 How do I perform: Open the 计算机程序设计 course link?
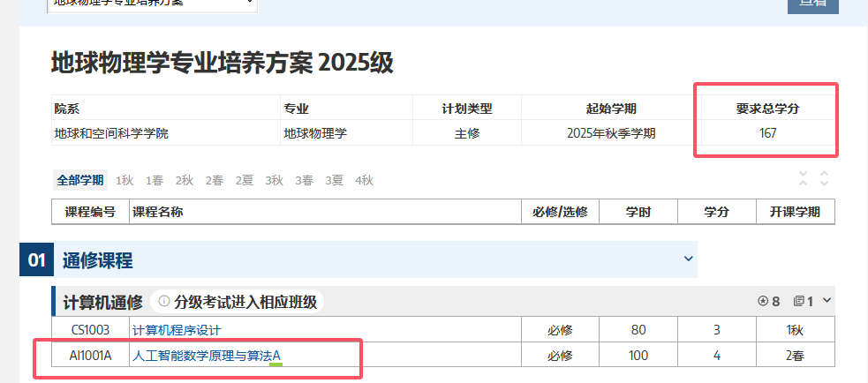pyautogui.click(x=176, y=330)
